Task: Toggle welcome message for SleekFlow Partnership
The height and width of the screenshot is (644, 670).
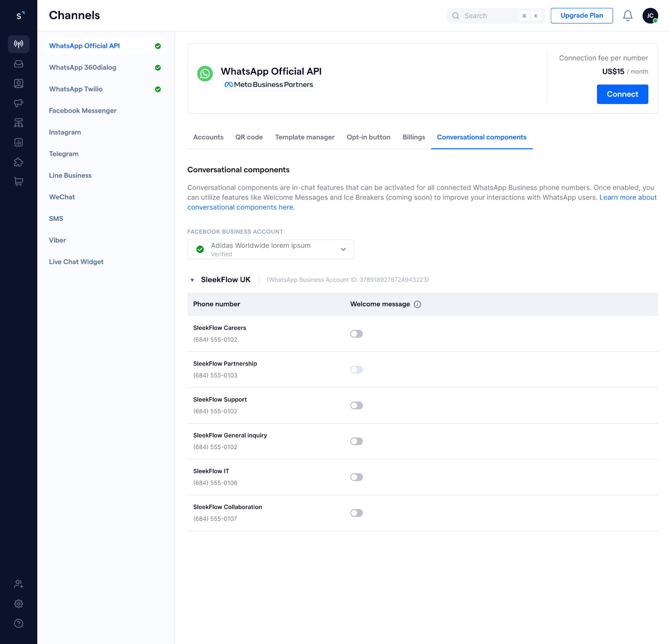Action: point(357,370)
